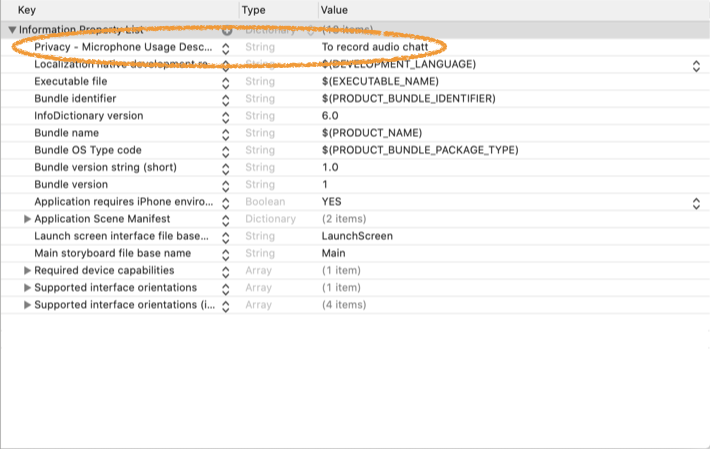Expand Supported interface orientations with 4 items

pos(28,304)
